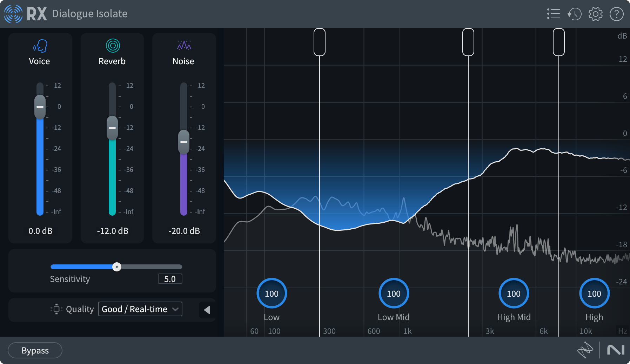Viewport: 630px width, 364px height.
Task: Click the processor chip icon beside Quality
Action: click(56, 309)
